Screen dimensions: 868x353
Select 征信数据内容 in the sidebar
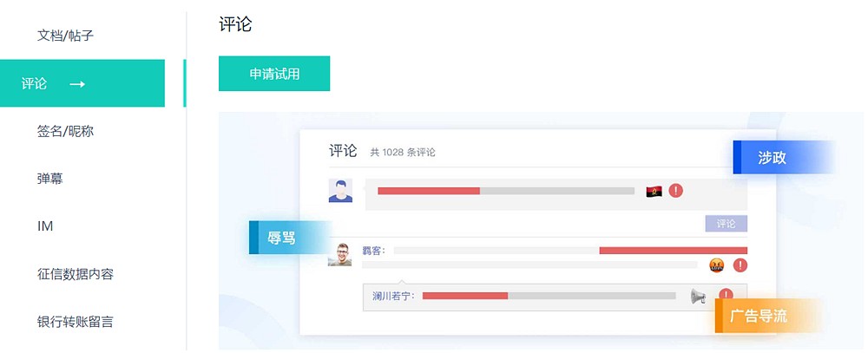pos(76,274)
